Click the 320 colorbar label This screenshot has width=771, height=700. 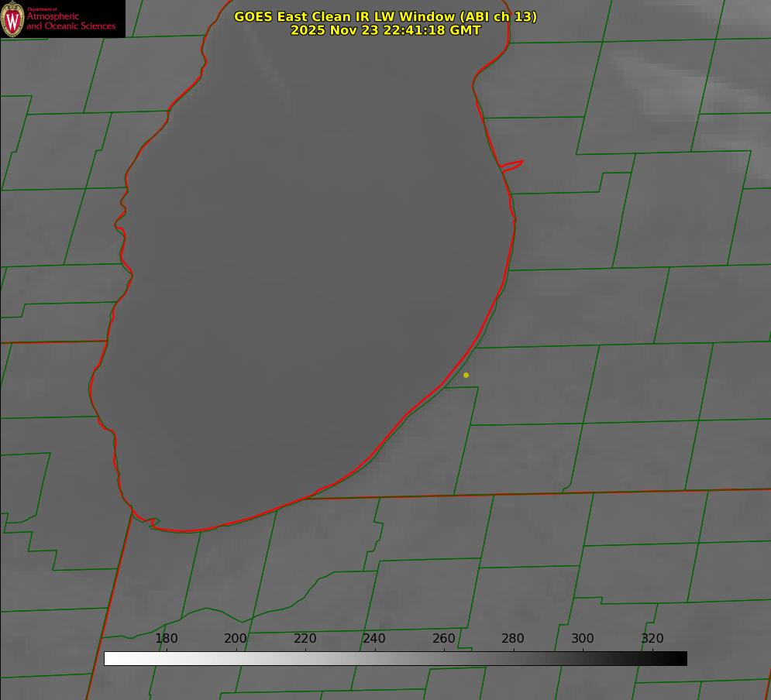(652, 638)
